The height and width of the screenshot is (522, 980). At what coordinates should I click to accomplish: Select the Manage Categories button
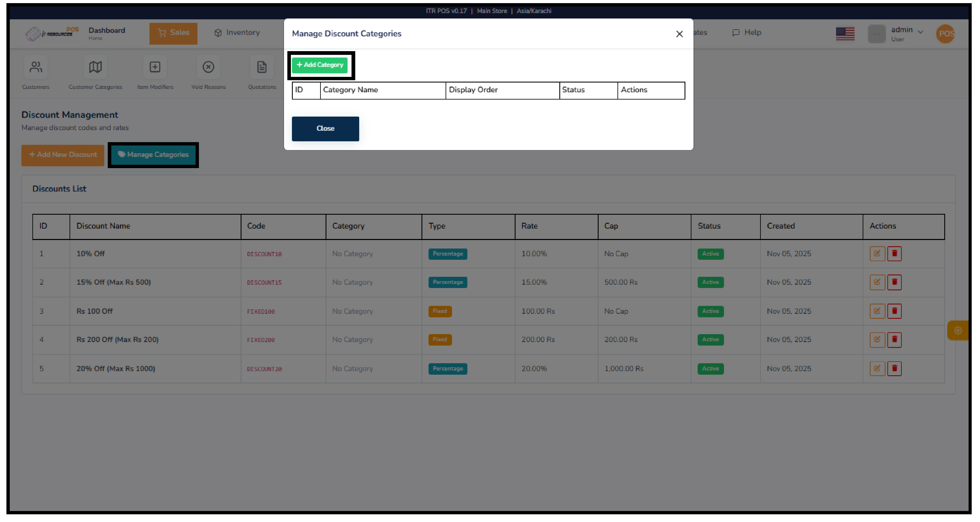154,155
